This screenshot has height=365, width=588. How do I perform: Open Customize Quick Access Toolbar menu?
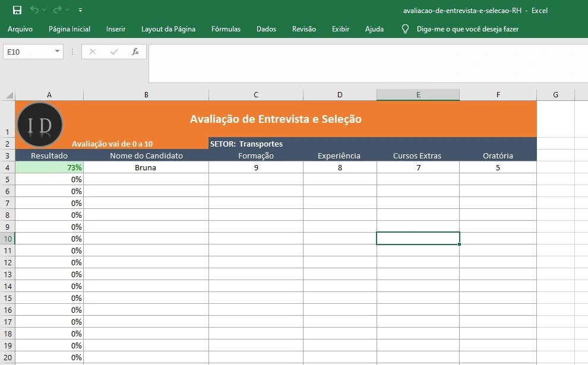[81, 10]
